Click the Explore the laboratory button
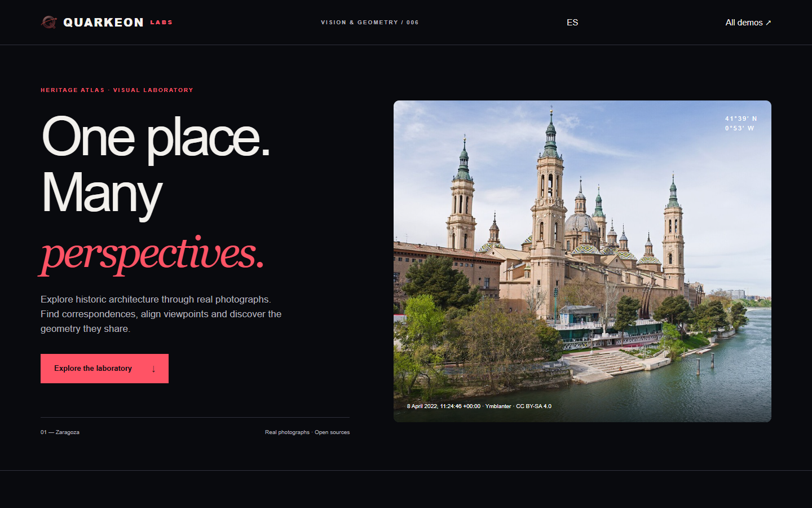 [x=104, y=369]
